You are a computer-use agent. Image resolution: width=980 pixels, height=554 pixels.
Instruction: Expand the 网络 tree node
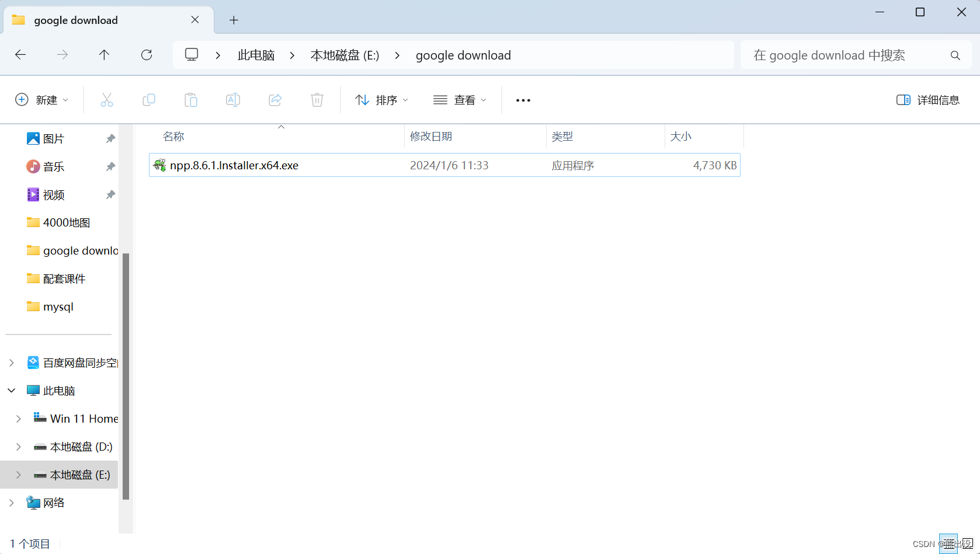tap(12, 503)
